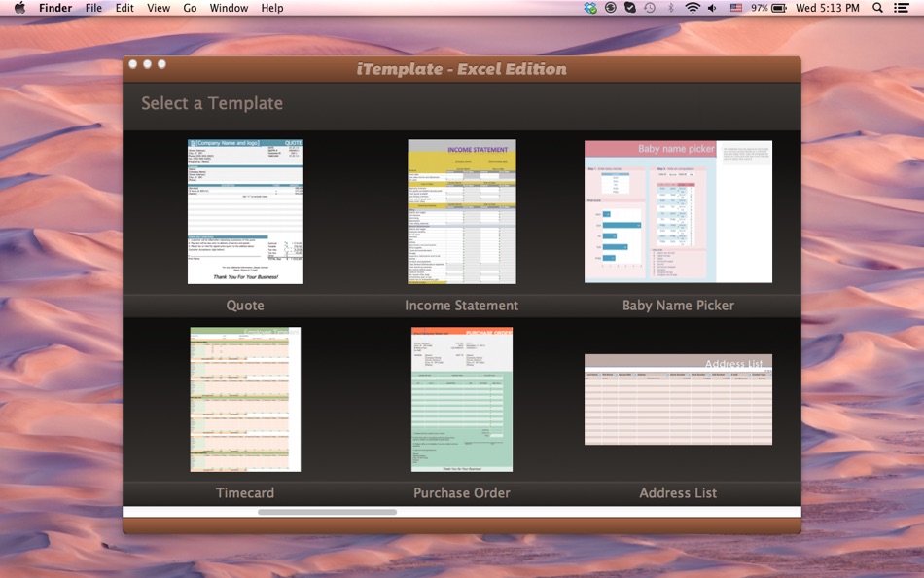Open the Notification Center list icon
This screenshot has height=578, width=924.
[901, 8]
